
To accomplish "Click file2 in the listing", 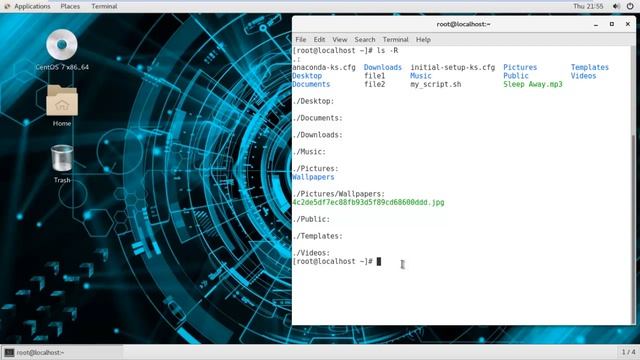I will click(x=374, y=84).
